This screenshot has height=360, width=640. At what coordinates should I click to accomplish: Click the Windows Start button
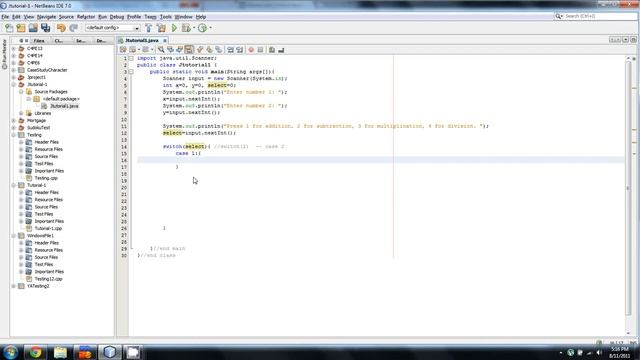pyautogui.click(x=10, y=352)
